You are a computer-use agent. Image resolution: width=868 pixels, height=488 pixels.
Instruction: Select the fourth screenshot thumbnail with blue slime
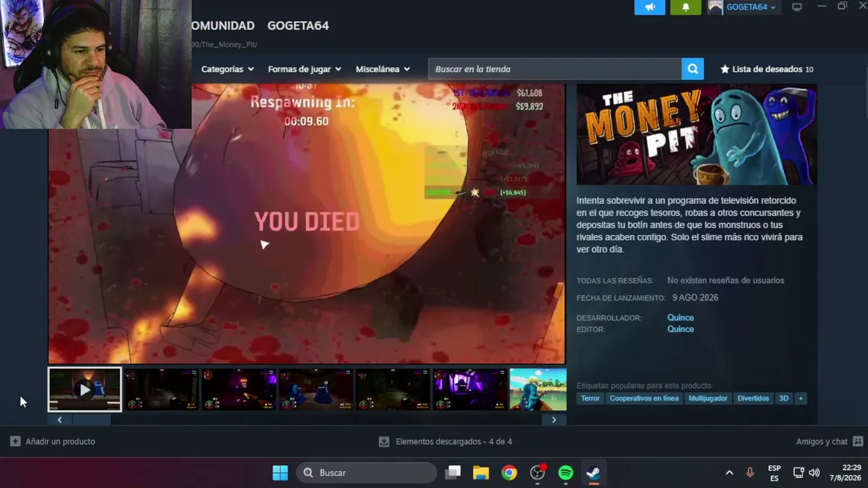pyautogui.click(x=316, y=390)
